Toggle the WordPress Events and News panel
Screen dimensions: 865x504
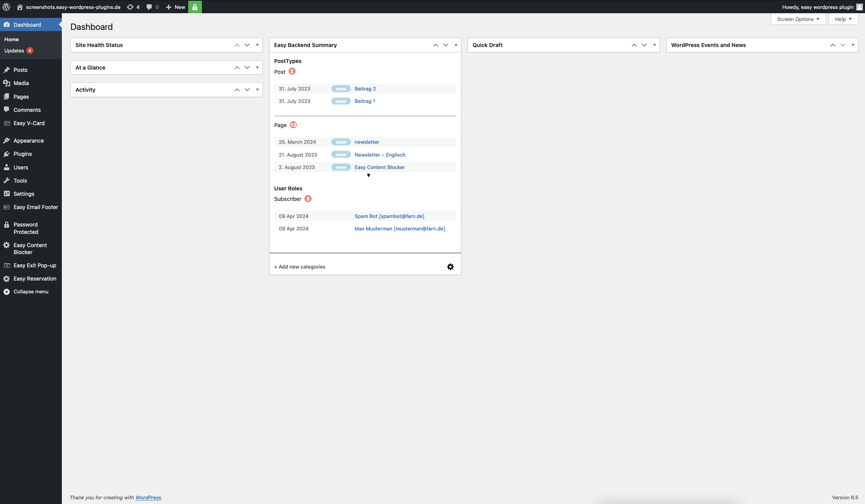(x=853, y=45)
